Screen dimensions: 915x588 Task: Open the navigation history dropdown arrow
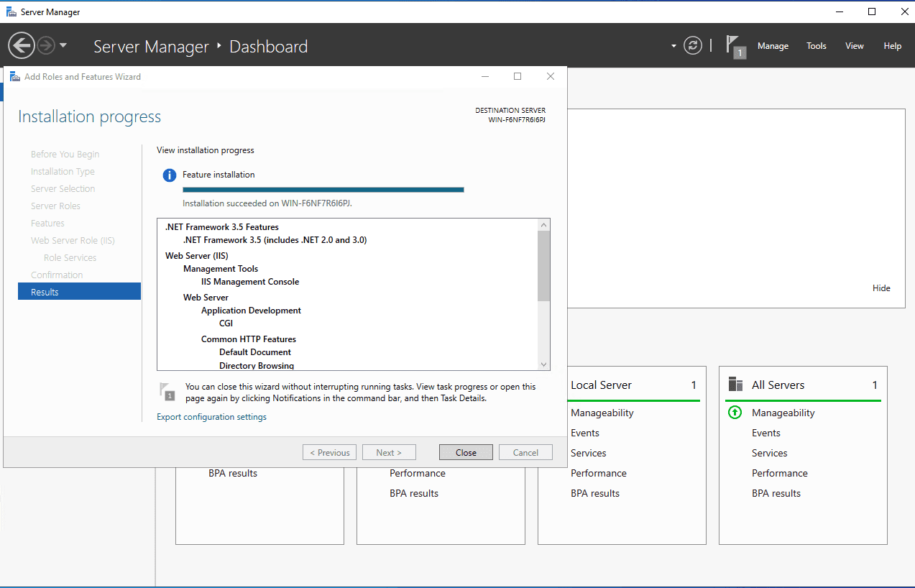point(63,45)
